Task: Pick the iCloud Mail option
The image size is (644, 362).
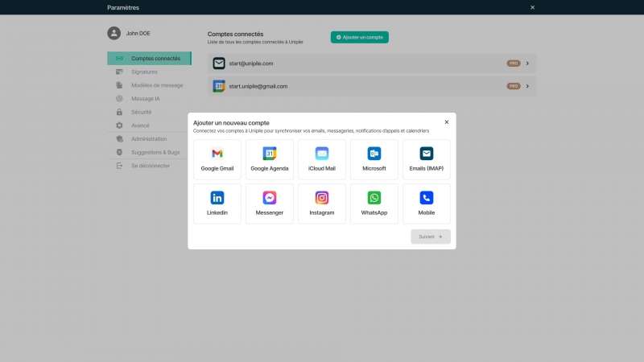Action: point(322,158)
